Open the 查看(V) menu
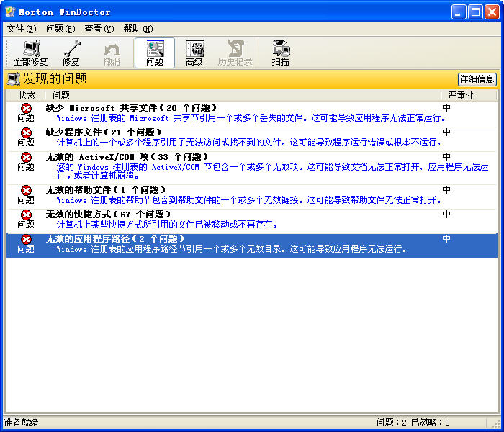The image size is (504, 432). [99, 29]
